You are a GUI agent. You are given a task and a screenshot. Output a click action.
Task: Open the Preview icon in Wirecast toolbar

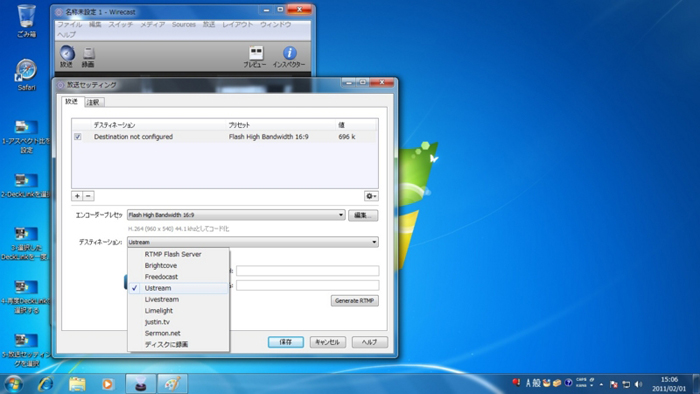[x=255, y=57]
